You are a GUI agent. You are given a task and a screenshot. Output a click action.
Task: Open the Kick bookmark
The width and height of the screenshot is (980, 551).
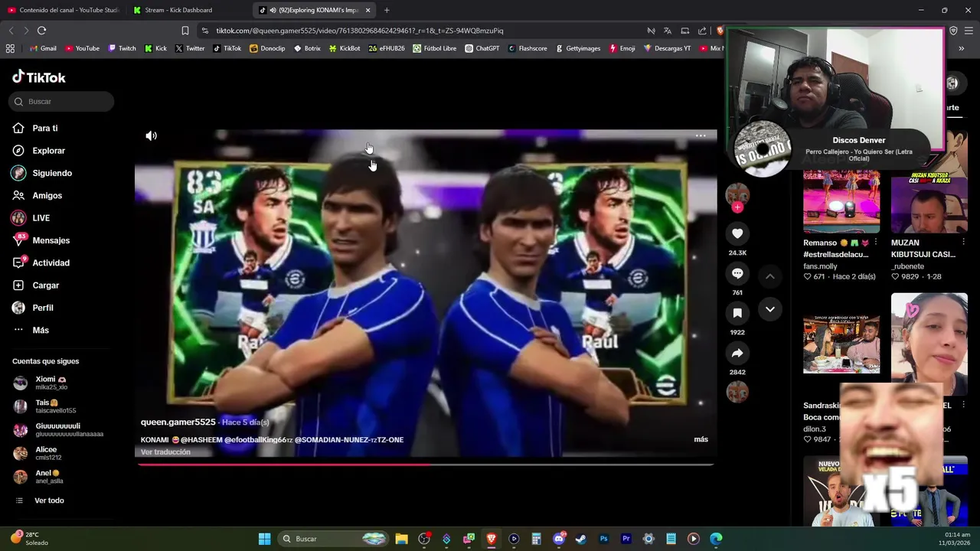tap(155, 48)
